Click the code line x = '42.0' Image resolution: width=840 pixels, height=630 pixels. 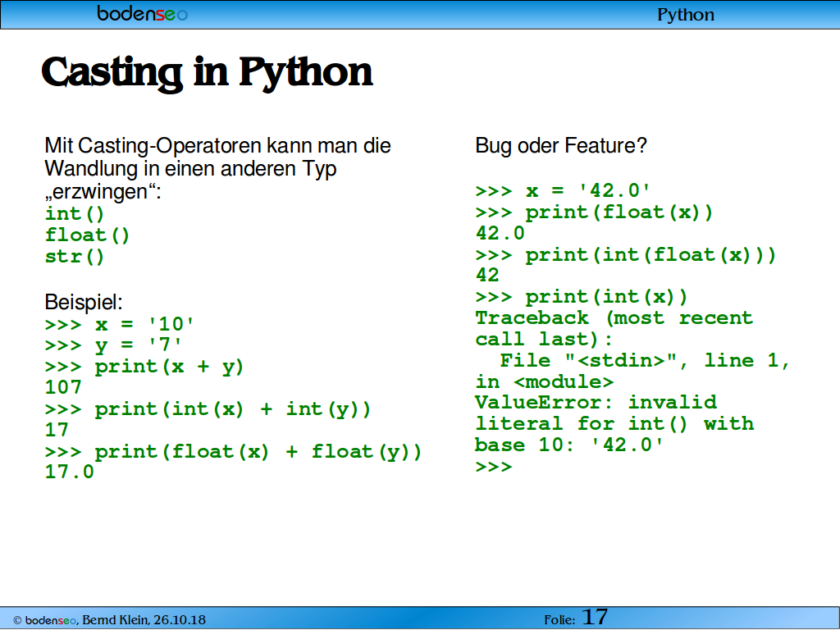pyautogui.click(x=563, y=190)
